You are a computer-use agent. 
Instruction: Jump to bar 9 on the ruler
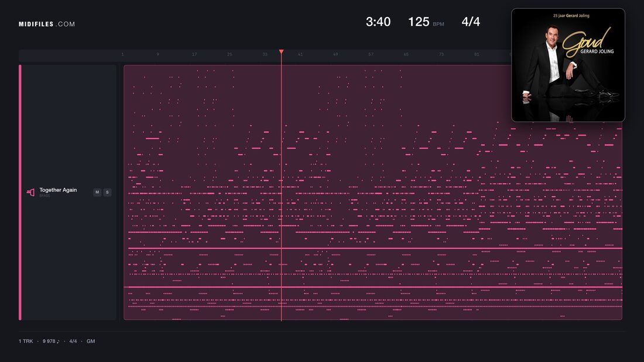[157, 54]
